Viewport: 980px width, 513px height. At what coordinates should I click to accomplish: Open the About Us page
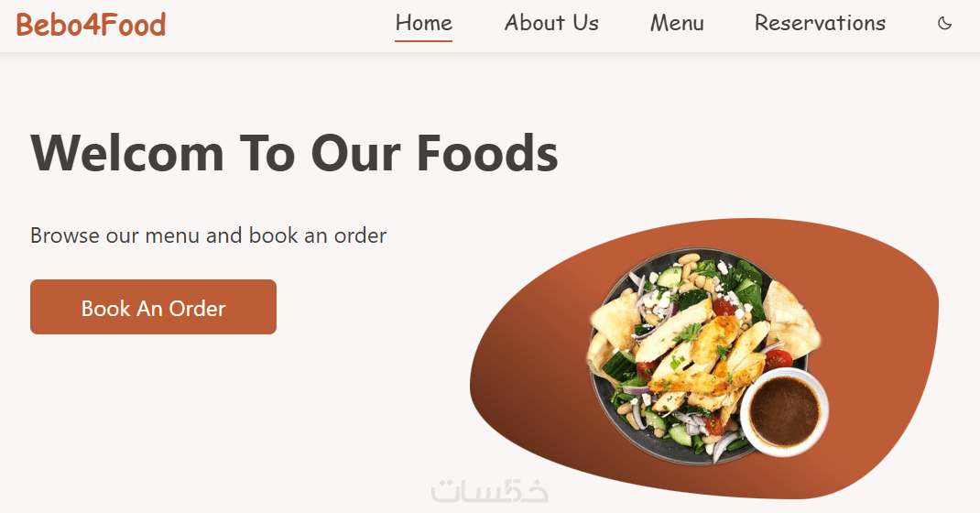(x=551, y=23)
